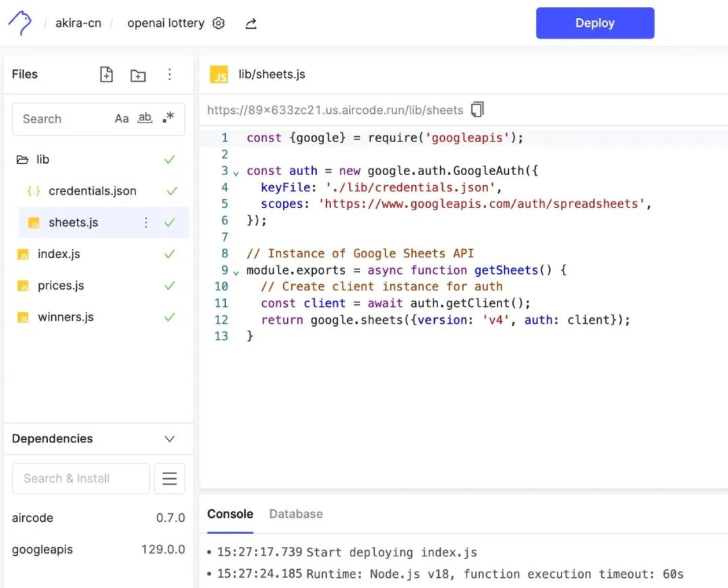Create a new folder icon

(x=138, y=75)
